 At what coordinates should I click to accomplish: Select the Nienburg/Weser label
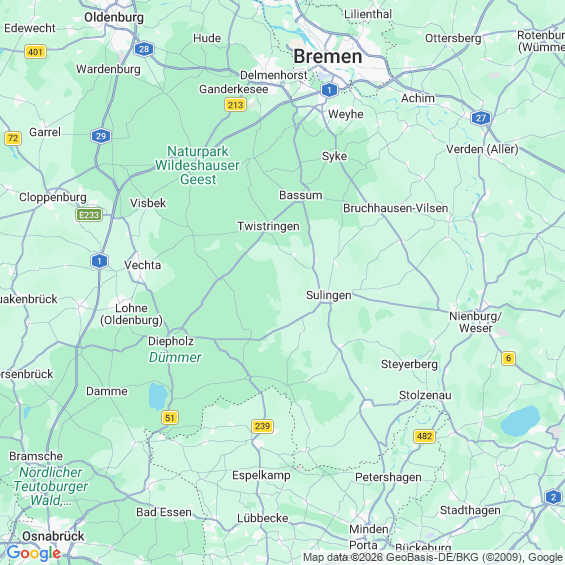(475, 322)
